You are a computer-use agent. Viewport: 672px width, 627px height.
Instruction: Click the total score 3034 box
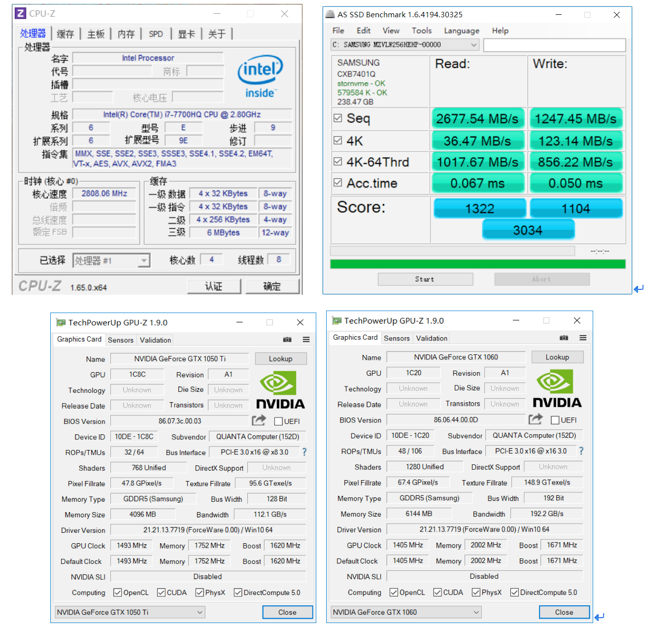tap(528, 230)
